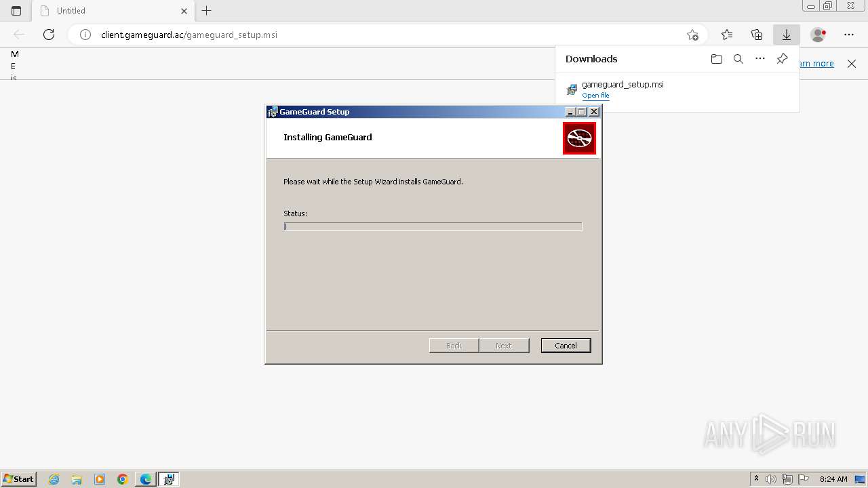Open downloads folder icon in Downloads panel
This screenshot has height=488, width=868.
717,59
